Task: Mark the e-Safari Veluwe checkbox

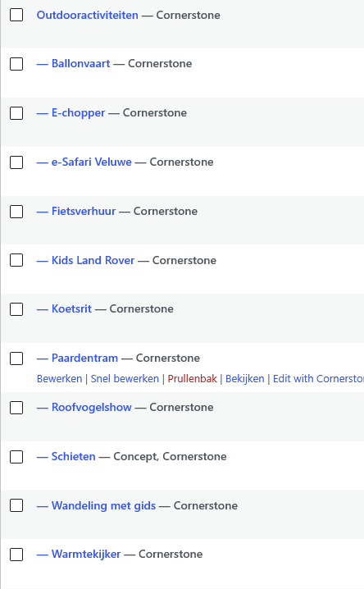Action: [16, 162]
